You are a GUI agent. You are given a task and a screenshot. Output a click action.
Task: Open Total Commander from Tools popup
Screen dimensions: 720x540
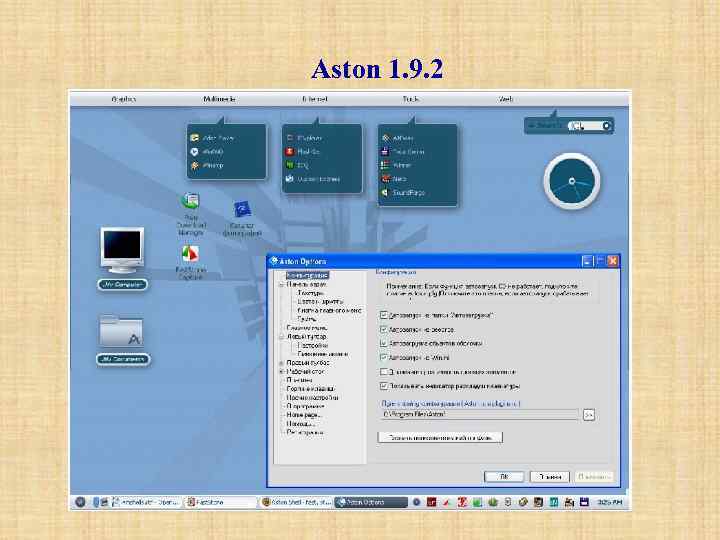click(x=403, y=152)
